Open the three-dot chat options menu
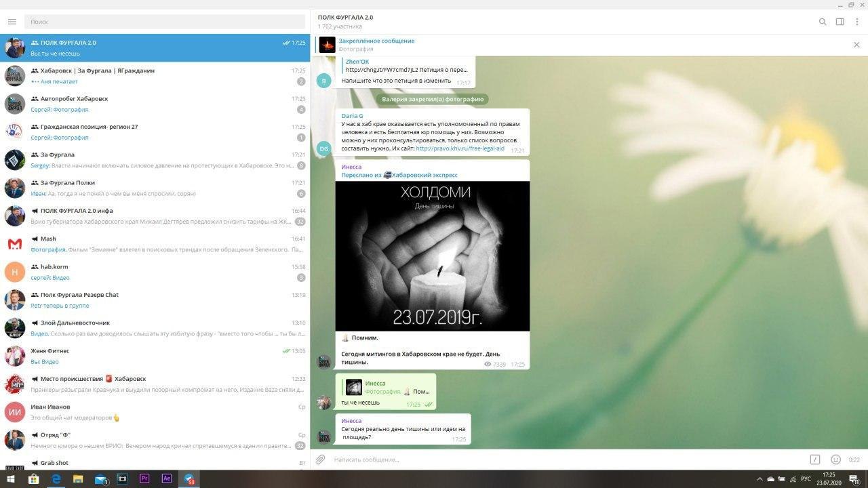The image size is (868, 488). (857, 22)
